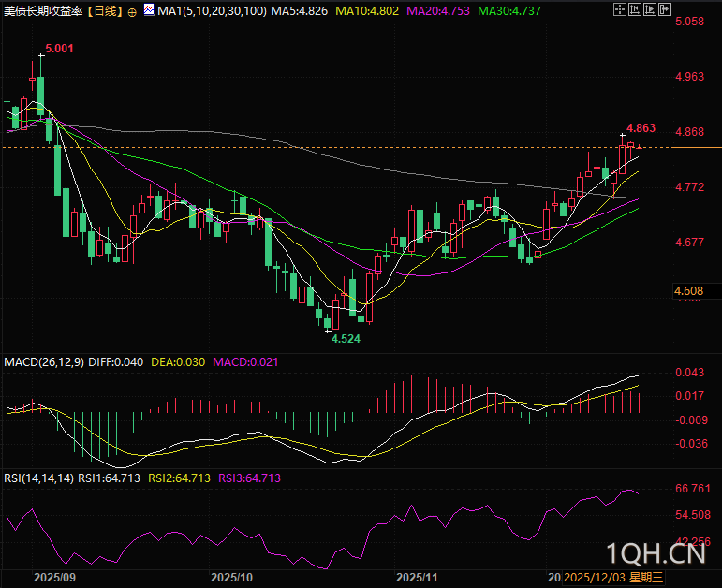Open MA1(5,10,20,30,100) indicator parameters
The width and height of the screenshot is (722, 588).
[212, 12]
